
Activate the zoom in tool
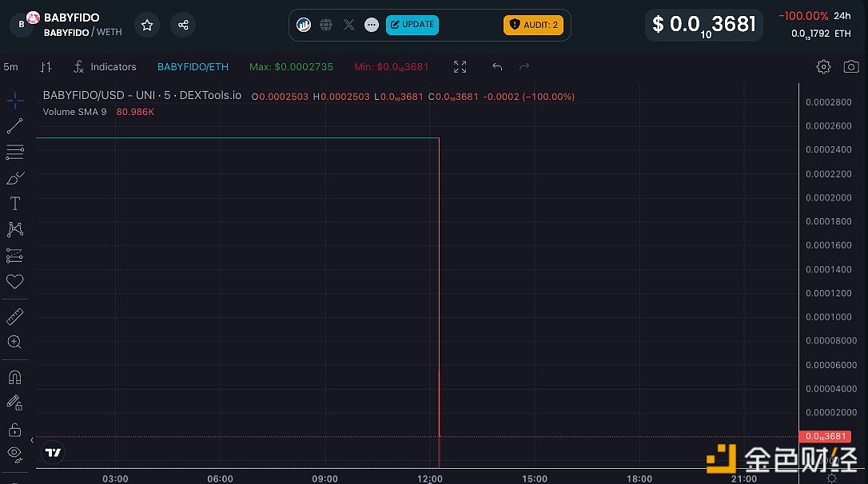15,342
